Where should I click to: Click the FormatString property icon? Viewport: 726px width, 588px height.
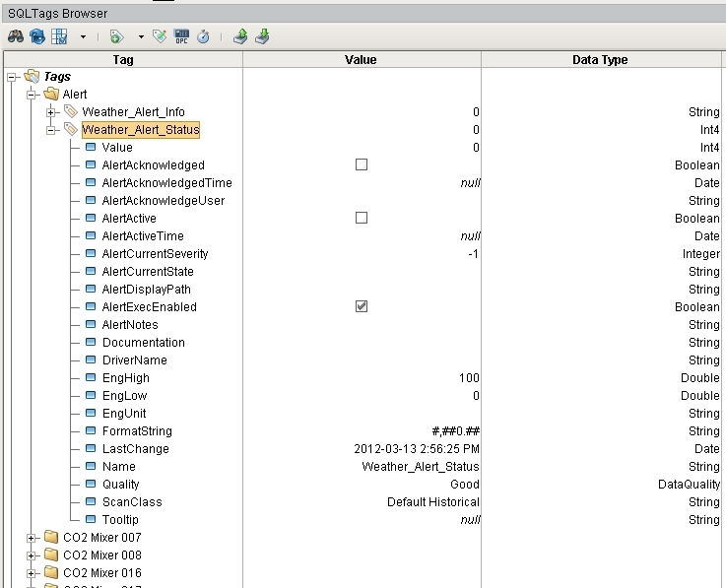[x=91, y=430]
